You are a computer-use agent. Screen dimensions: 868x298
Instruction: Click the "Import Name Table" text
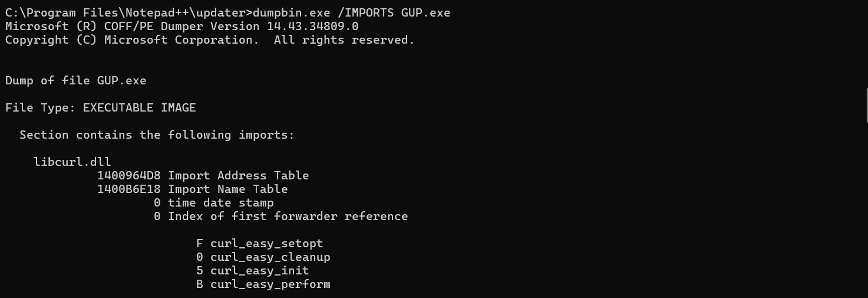point(227,189)
